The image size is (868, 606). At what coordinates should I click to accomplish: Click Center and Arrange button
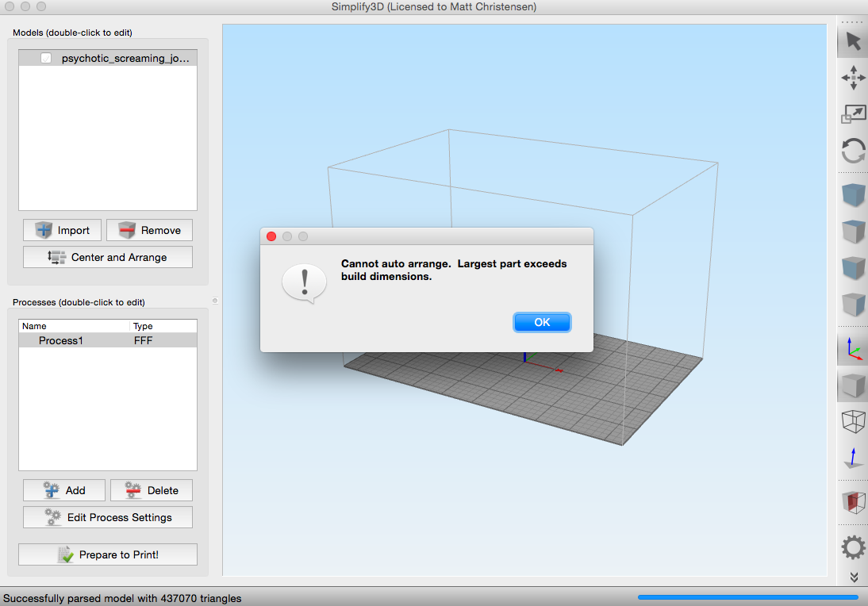pyautogui.click(x=108, y=257)
